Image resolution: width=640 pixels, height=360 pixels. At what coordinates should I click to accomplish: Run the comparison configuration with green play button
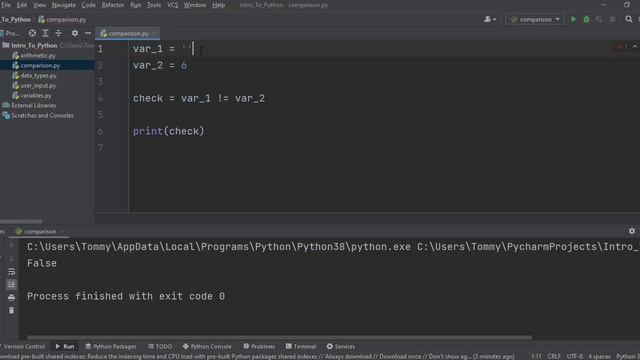pyautogui.click(x=573, y=19)
